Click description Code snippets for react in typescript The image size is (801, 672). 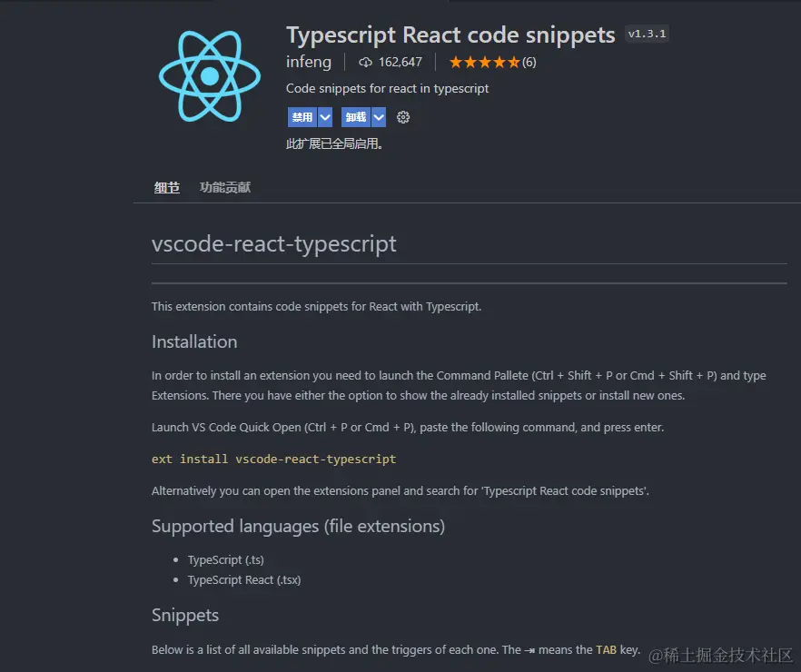pyautogui.click(x=387, y=88)
